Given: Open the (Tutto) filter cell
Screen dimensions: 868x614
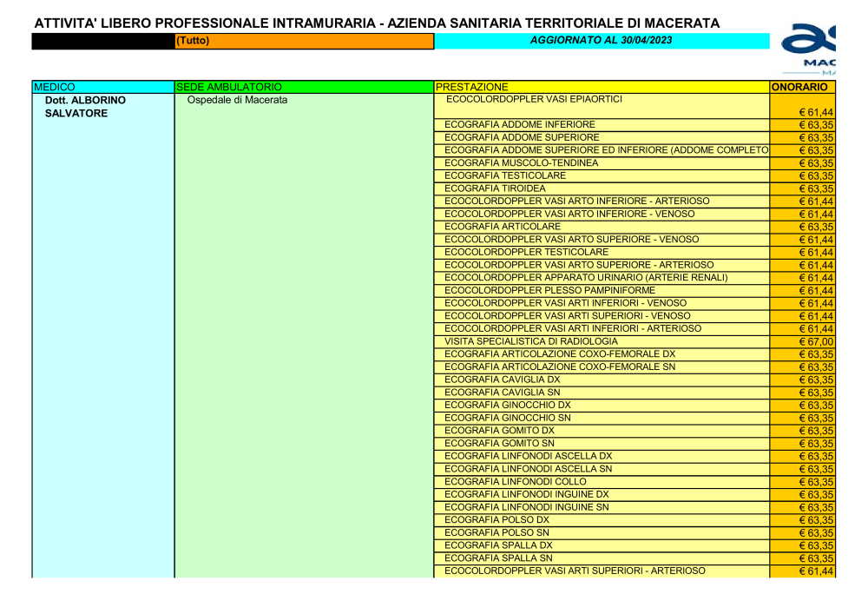Looking at the screenshot, I should [x=303, y=41].
